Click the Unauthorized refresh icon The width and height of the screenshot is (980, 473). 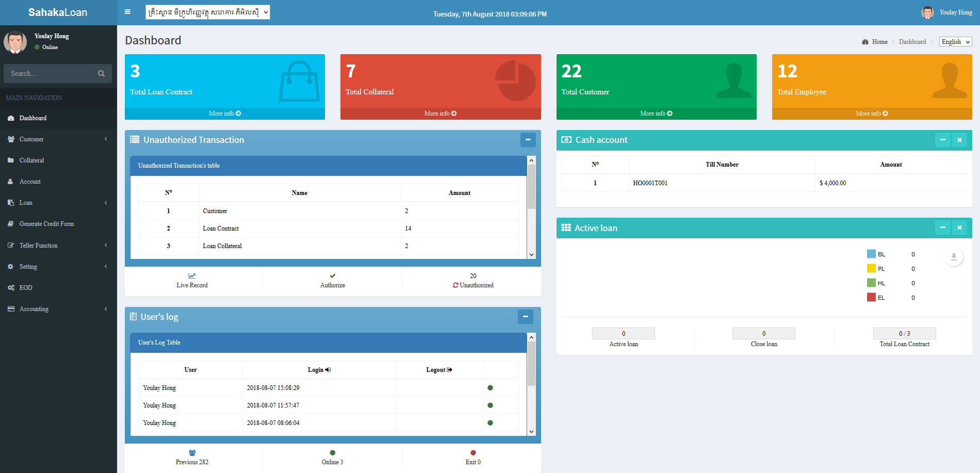tap(455, 285)
